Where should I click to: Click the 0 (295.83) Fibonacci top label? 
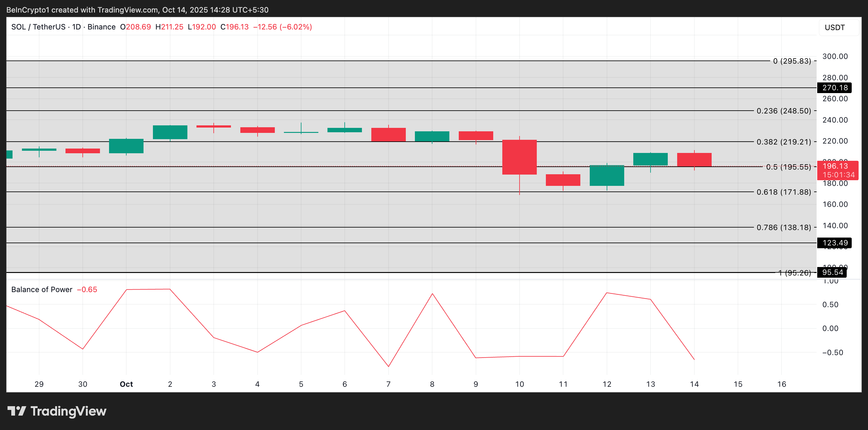(x=792, y=61)
